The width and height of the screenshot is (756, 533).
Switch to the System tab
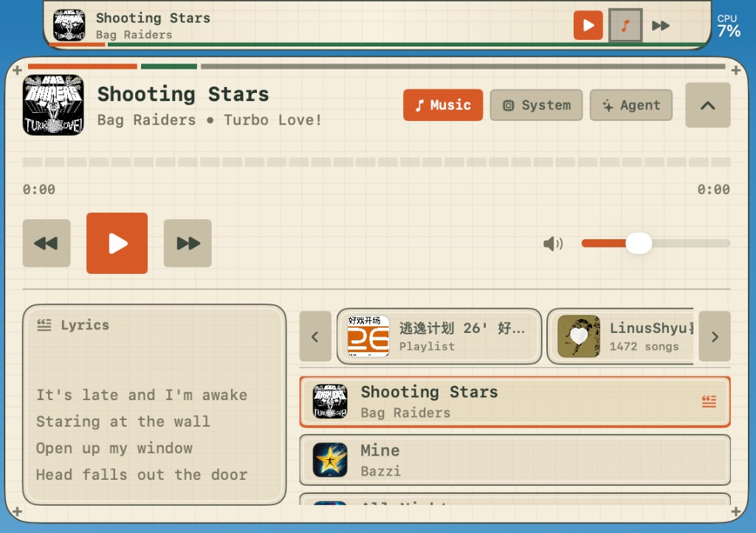pos(536,105)
